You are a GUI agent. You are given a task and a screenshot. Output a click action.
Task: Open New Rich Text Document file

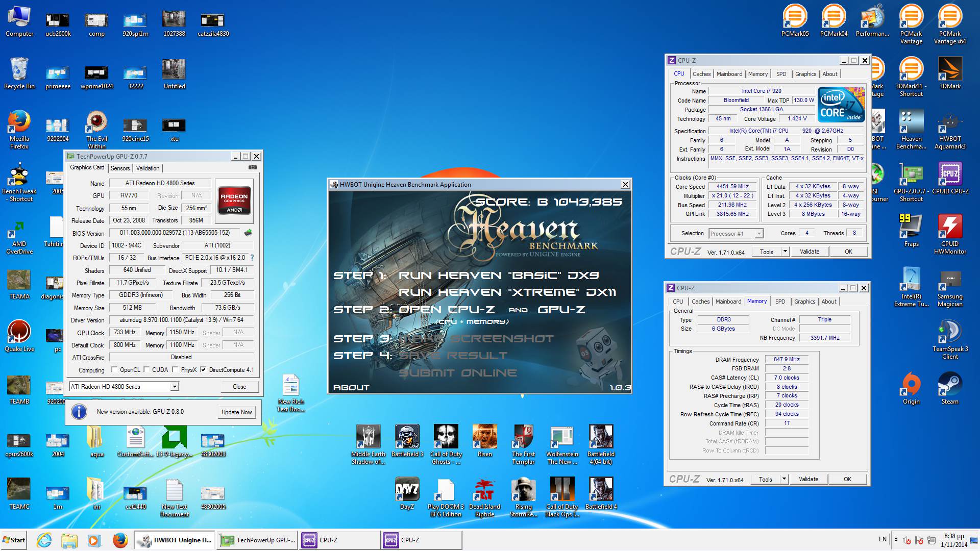click(291, 393)
